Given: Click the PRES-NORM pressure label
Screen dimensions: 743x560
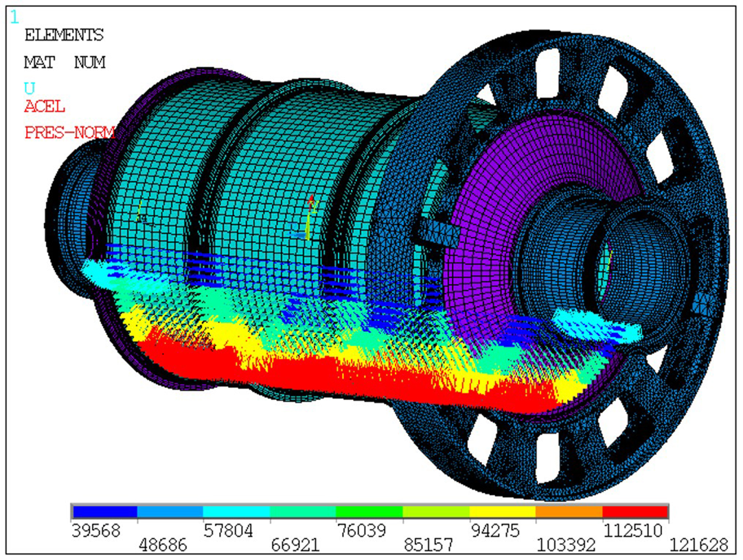Looking at the screenshot, I should 70,133.
